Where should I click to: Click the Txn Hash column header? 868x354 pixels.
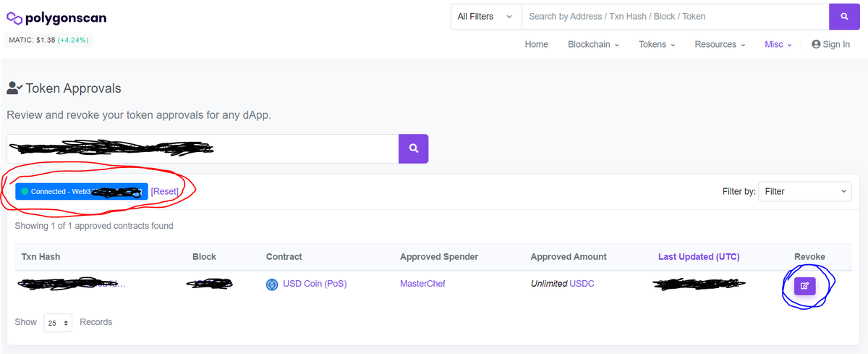click(x=41, y=257)
